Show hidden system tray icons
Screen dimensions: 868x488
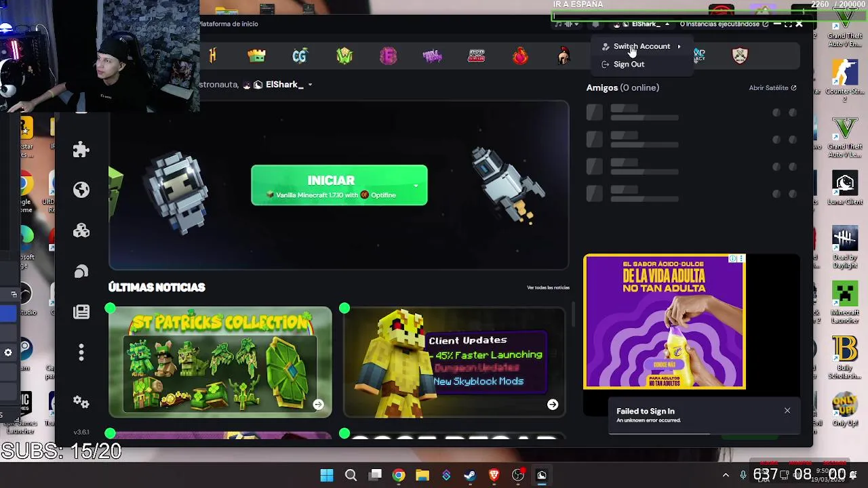click(726, 475)
